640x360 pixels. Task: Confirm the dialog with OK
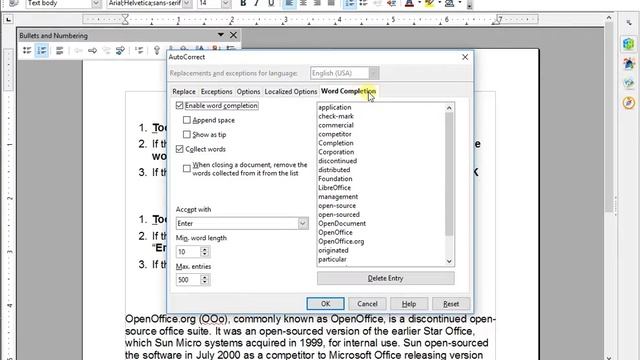pyautogui.click(x=325, y=304)
